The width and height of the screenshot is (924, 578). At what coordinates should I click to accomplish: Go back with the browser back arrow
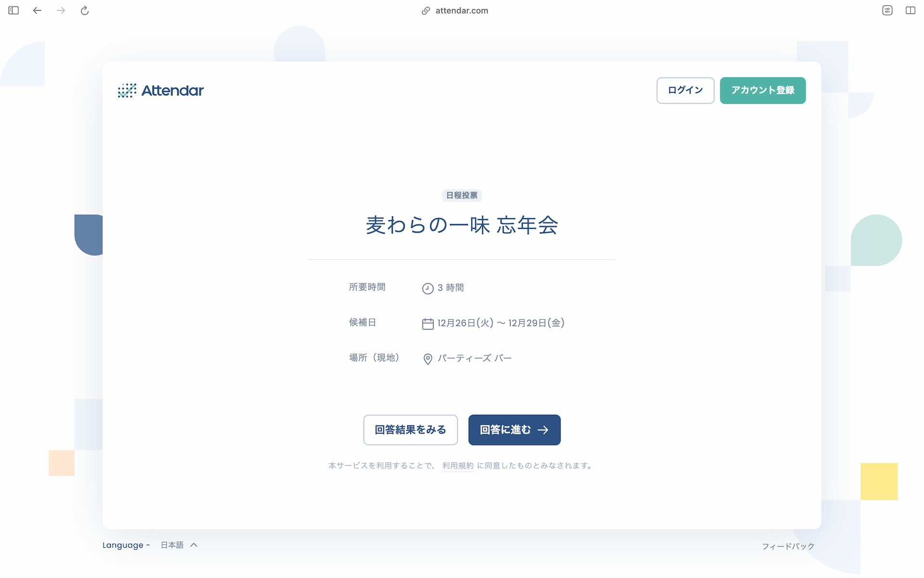[37, 11]
